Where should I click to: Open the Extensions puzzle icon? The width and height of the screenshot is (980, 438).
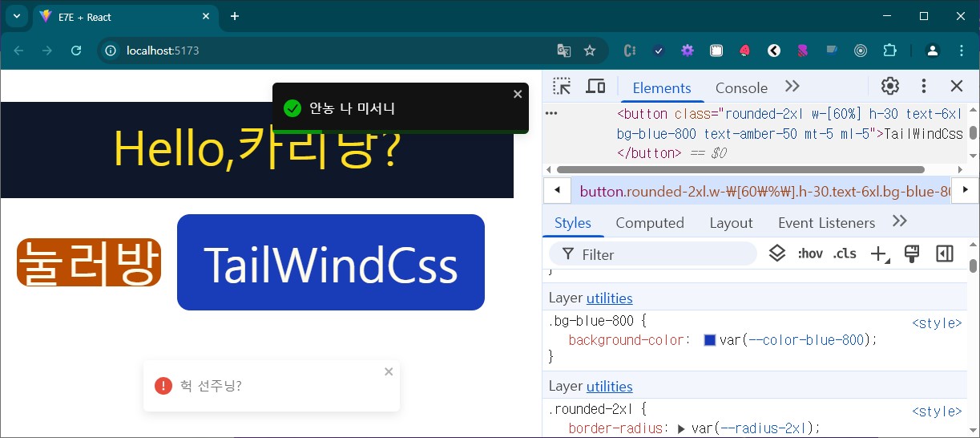point(889,51)
